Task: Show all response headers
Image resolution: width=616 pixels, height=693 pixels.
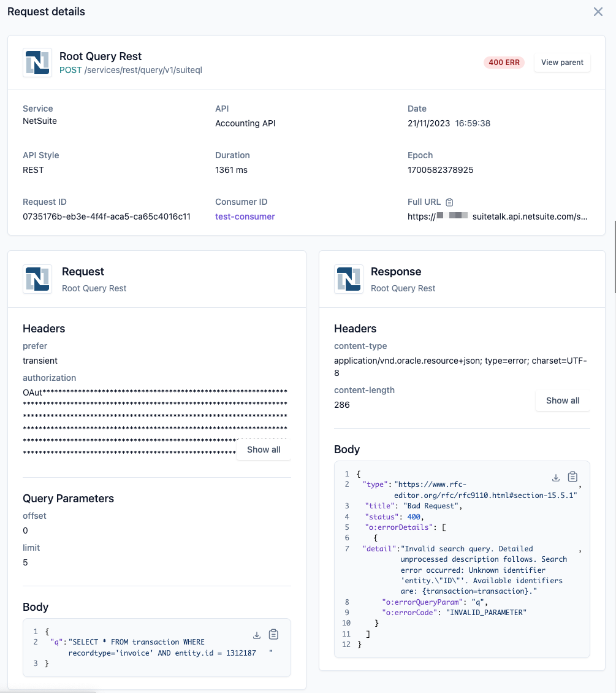Action: click(563, 401)
